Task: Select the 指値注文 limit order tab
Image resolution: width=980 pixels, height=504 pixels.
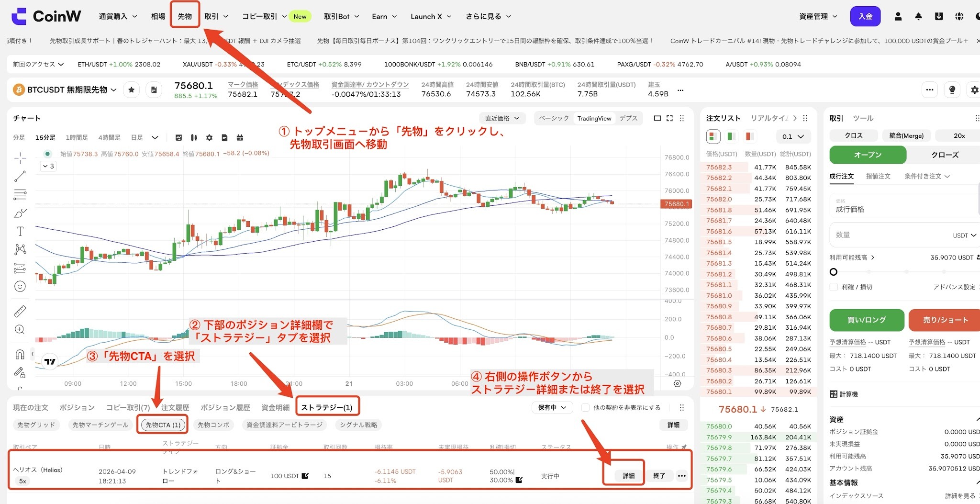Action: [x=878, y=176]
